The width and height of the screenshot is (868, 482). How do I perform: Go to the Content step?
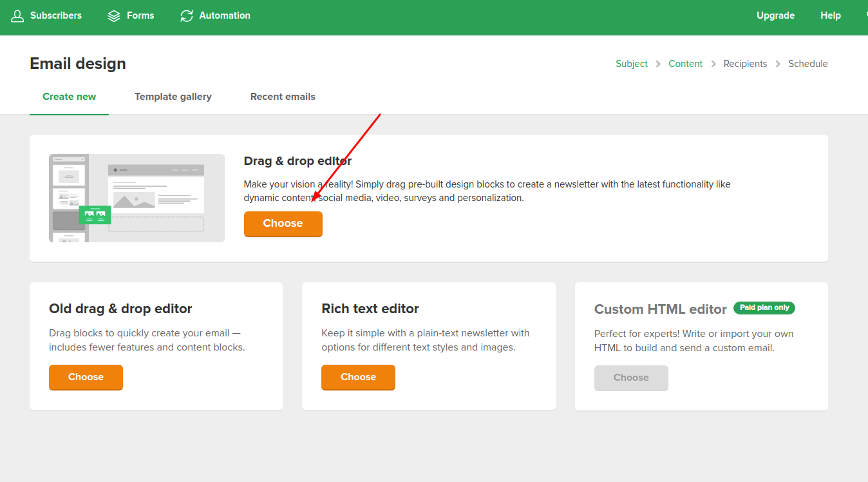tap(686, 64)
